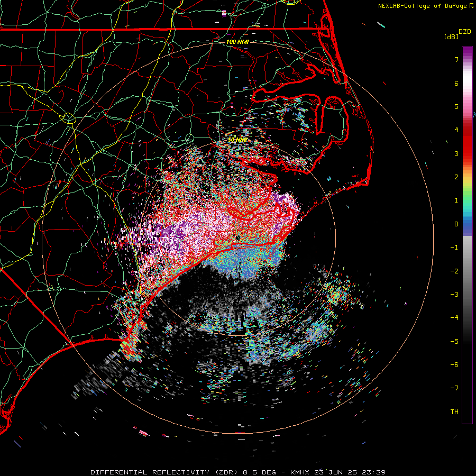This screenshot has height=476, width=476.
Task: Click the radar site marker at the map center
Action: [x=237, y=237]
